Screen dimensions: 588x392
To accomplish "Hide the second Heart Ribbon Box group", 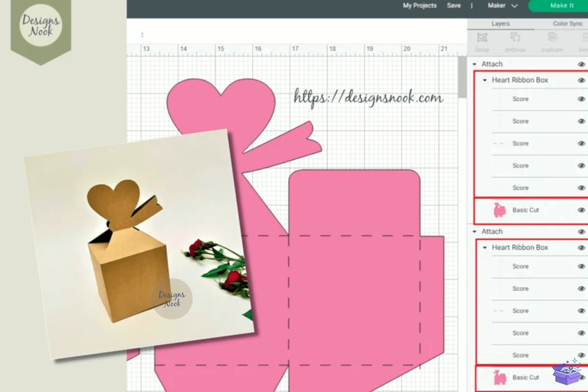I will tap(581, 248).
